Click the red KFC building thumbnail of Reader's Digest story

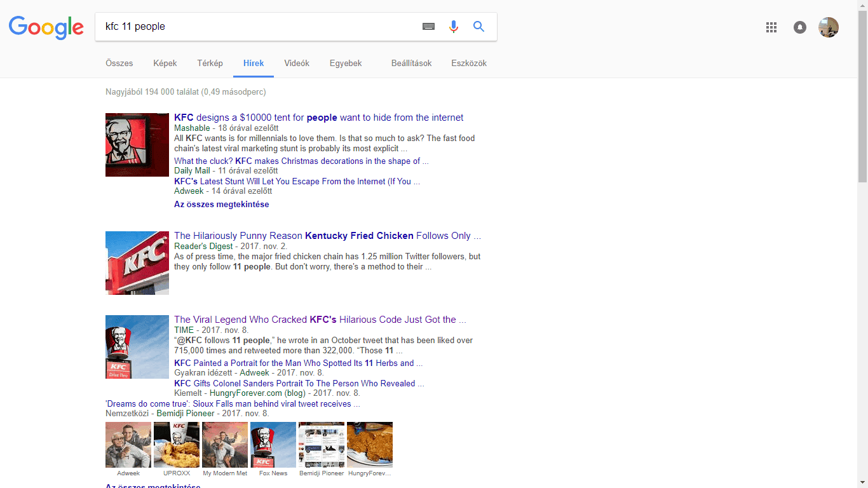(137, 263)
